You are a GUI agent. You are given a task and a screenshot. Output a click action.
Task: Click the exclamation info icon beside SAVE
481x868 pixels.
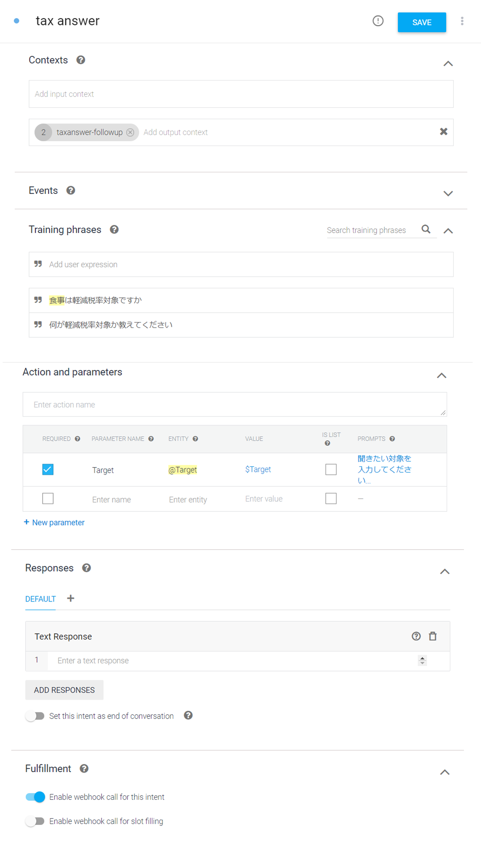tap(378, 21)
